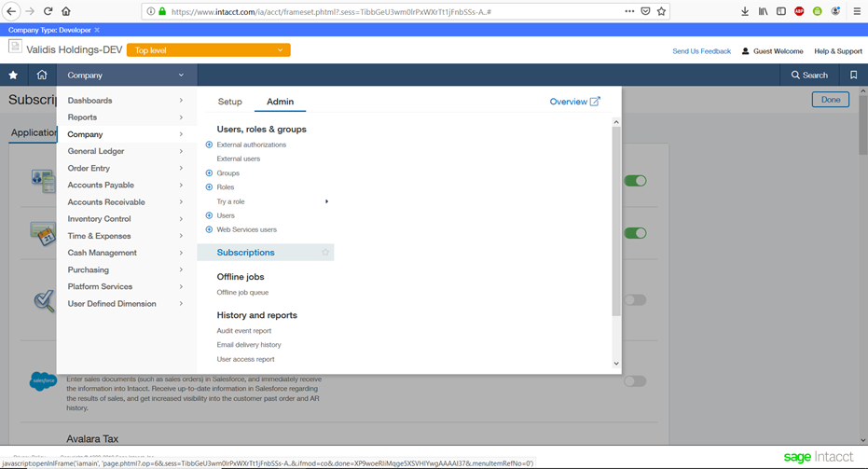The width and height of the screenshot is (868, 469).
Task: Click the menu scrollbar down arrow
Action: tap(616, 364)
